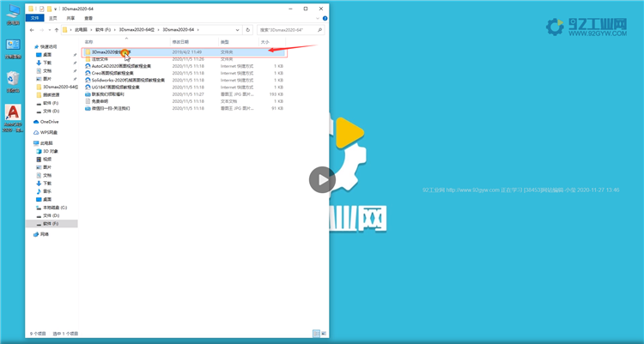Image resolution: width=644 pixels, height=344 pixels.
Task: Switch to large icons view in the status bar
Action: (323, 334)
